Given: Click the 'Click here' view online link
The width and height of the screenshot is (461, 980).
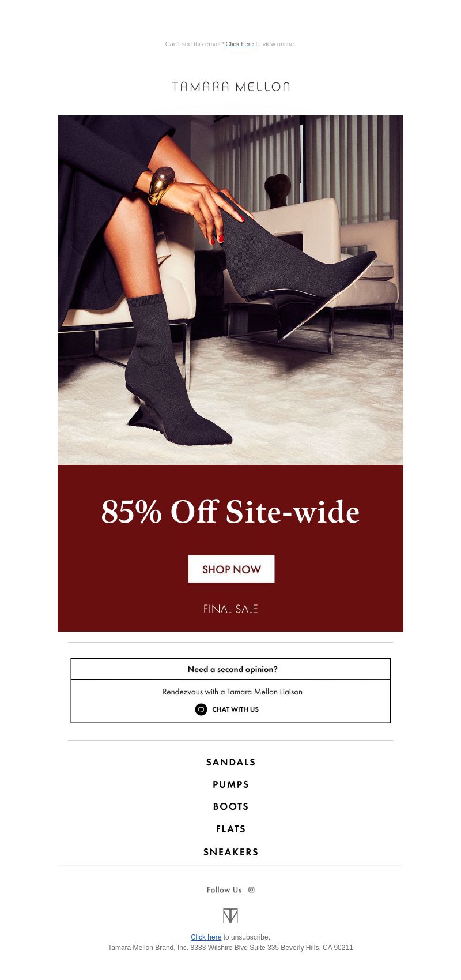Looking at the screenshot, I should coord(240,44).
